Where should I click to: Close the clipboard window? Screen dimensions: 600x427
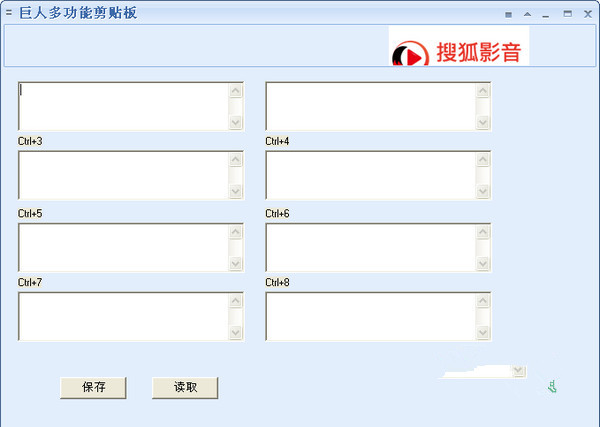coord(587,14)
